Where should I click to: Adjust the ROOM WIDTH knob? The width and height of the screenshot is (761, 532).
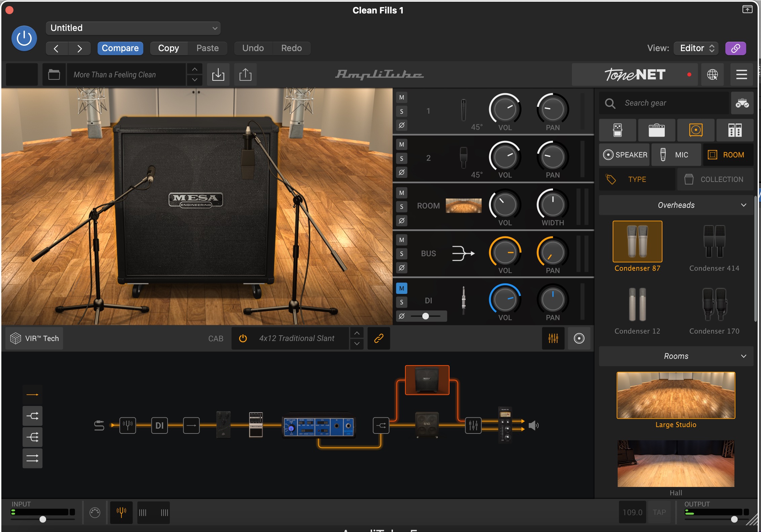coord(553,205)
